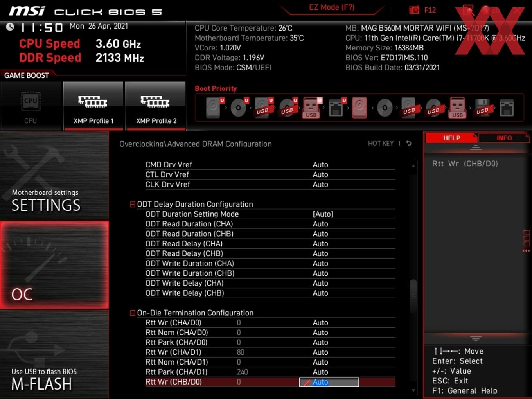Select the legacy CD/DVD boot icon without U badge

(x=385, y=108)
